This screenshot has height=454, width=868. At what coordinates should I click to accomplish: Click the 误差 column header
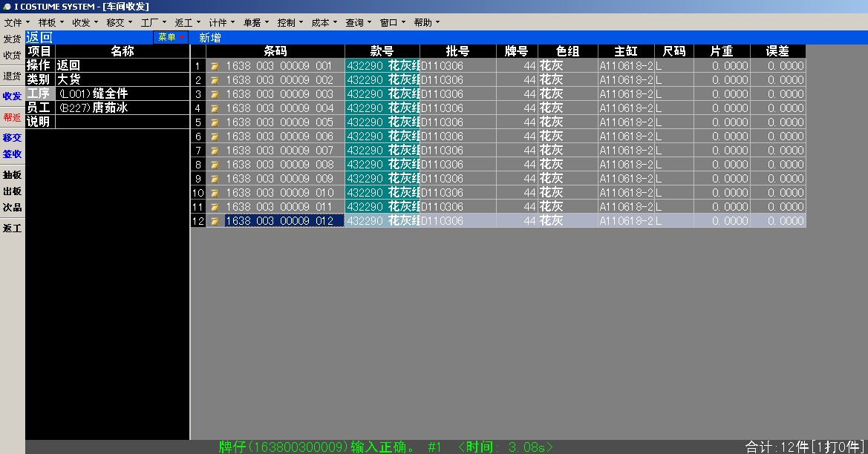tap(777, 51)
